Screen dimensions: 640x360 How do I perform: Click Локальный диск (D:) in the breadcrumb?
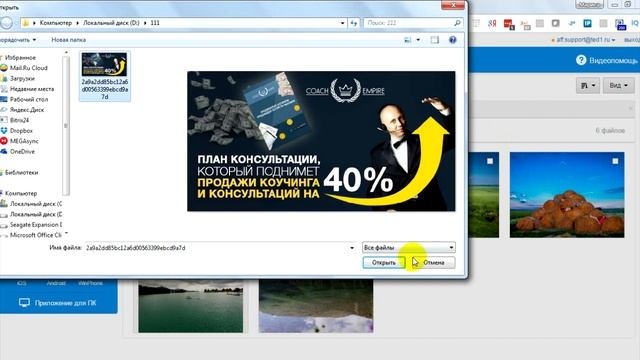[111, 23]
